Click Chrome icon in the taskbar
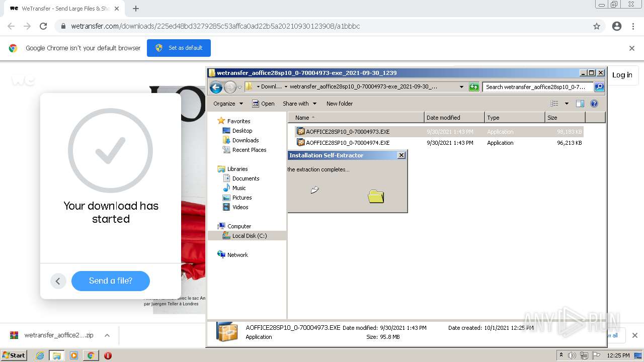Viewport: 644px width, 362px height. point(91,355)
